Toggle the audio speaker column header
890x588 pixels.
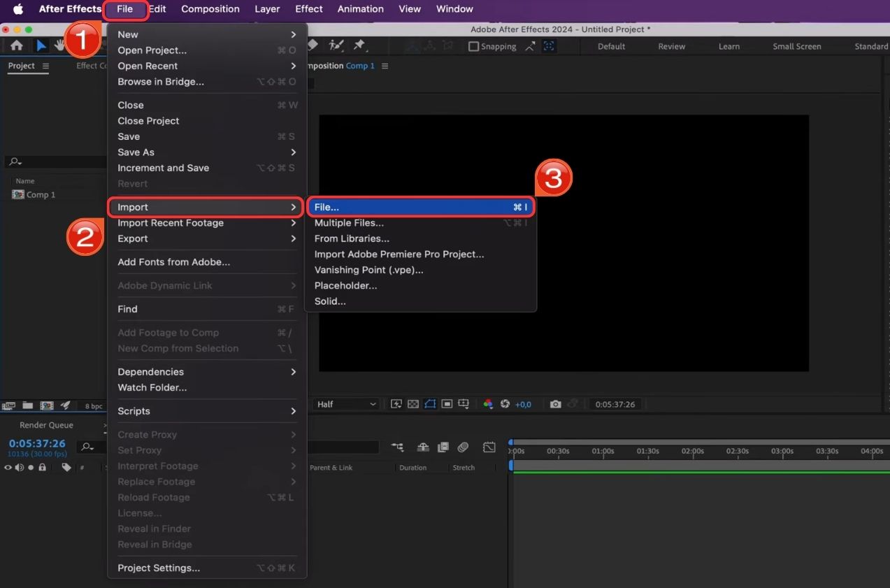(19, 467)
